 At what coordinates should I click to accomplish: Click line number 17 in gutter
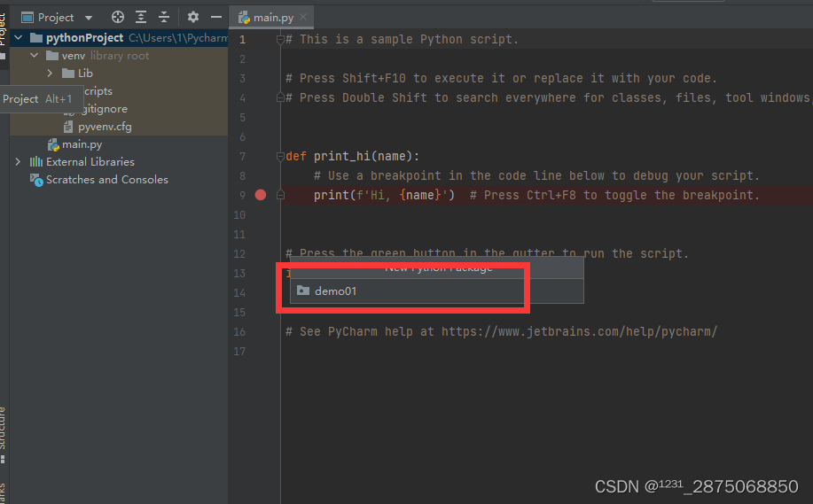pyautogui.click(x=239, y=351)
